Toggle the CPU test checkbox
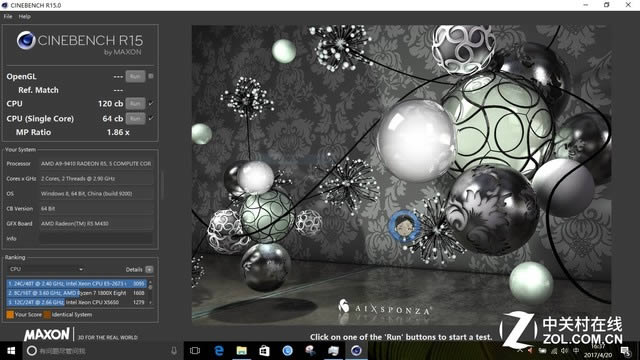 pos(151,104)
